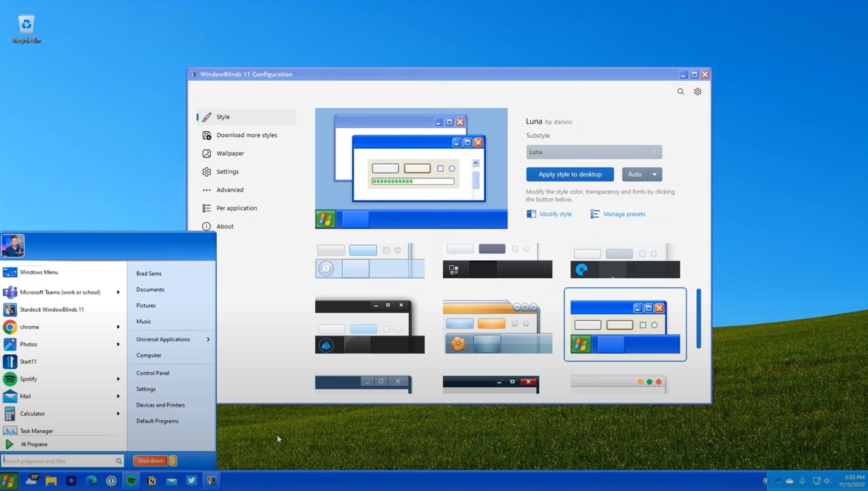Click the search magnifier icon in WindowBlinds
The height and width of the screenshot is (491, 868).
point(680,91)
